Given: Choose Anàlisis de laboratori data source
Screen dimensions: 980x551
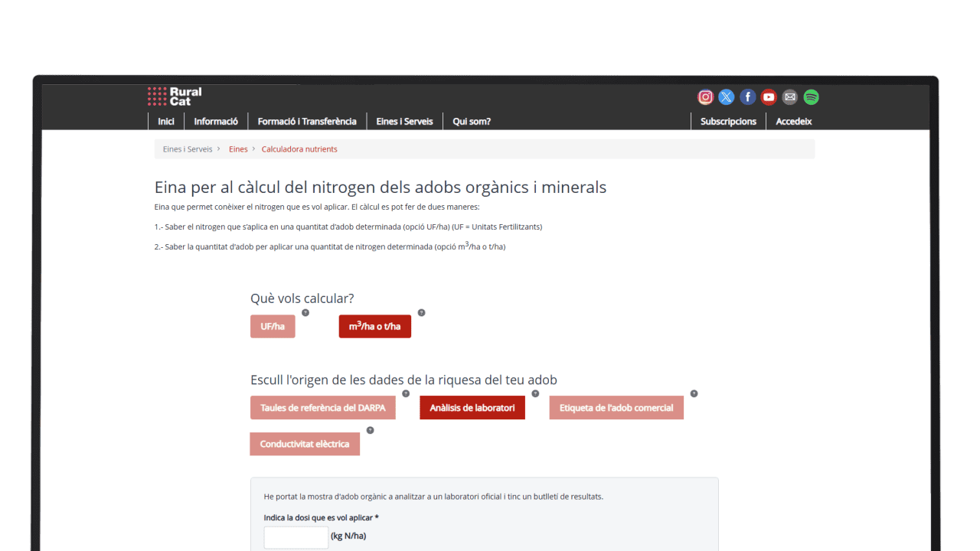Looking at the screenshot, I should tap(472, 408).
